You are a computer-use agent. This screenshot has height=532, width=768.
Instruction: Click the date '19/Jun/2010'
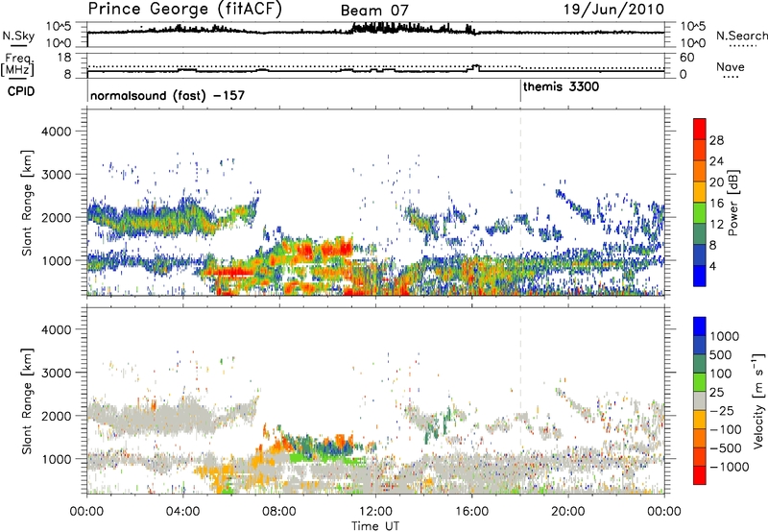click(x=613, y=10)
